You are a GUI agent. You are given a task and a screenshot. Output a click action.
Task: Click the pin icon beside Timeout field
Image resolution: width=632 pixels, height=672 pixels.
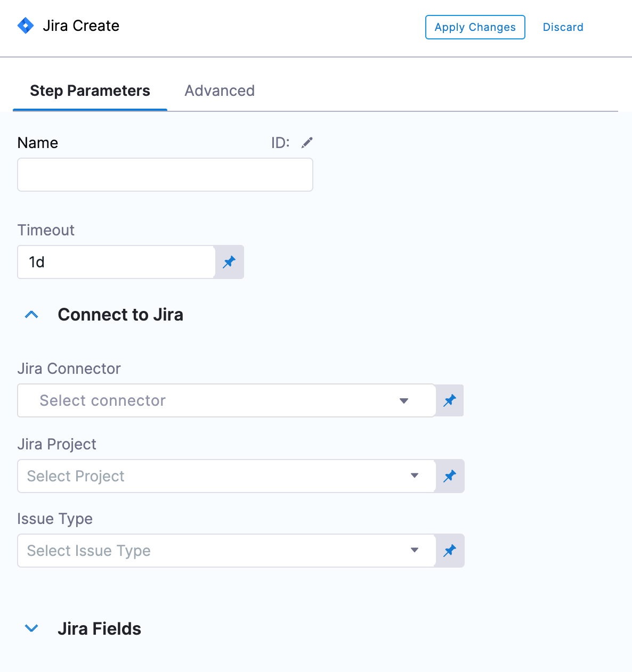(x=229, y=262)
